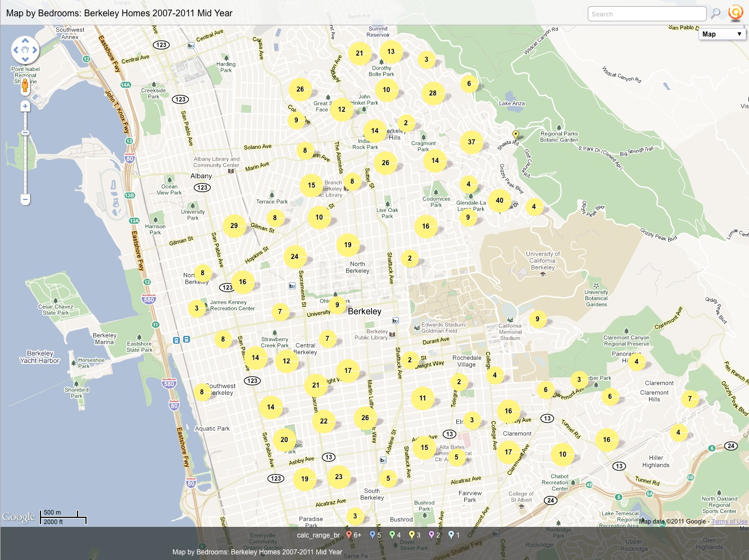Click the orange swirl logo icon
The height and width of the screenshot is (560, 749).
coord(736,13)
